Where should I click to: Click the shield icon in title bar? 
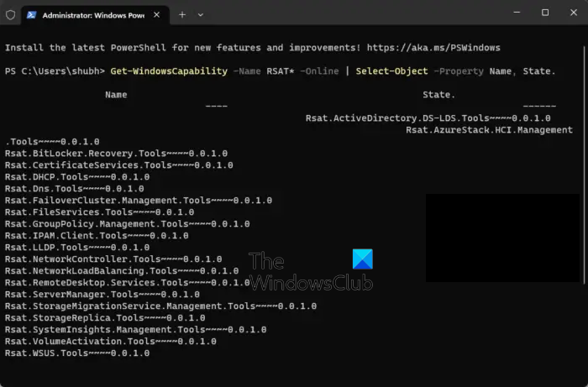tap(10, 14)
